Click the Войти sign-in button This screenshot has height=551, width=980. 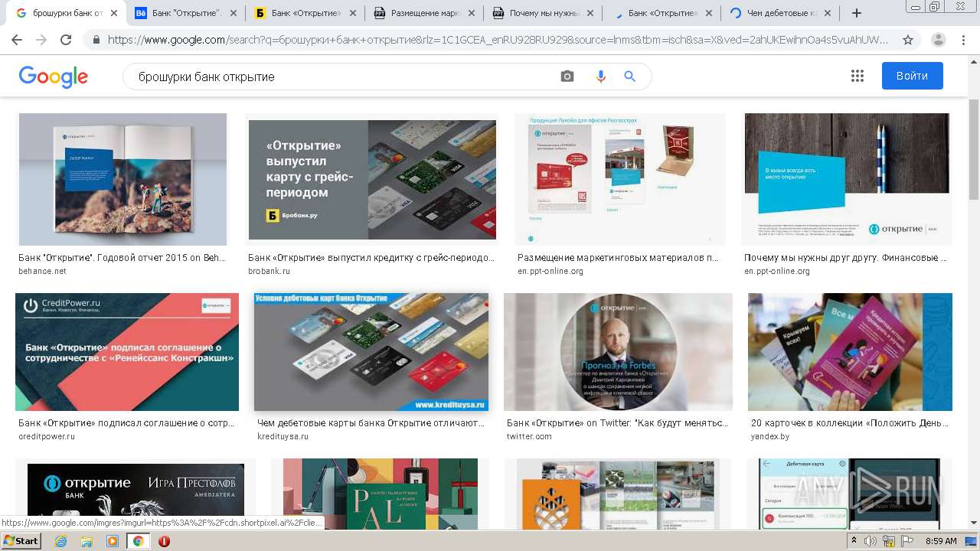[912, 76]
